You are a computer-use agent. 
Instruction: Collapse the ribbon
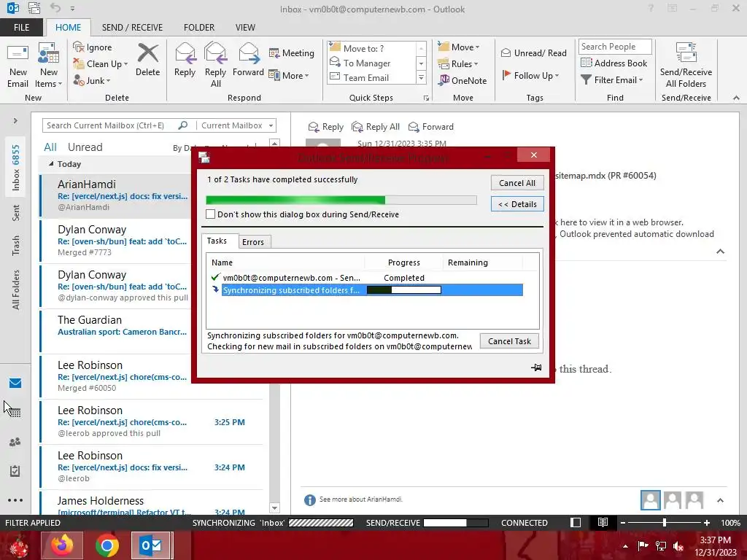[x=736, y=98]
